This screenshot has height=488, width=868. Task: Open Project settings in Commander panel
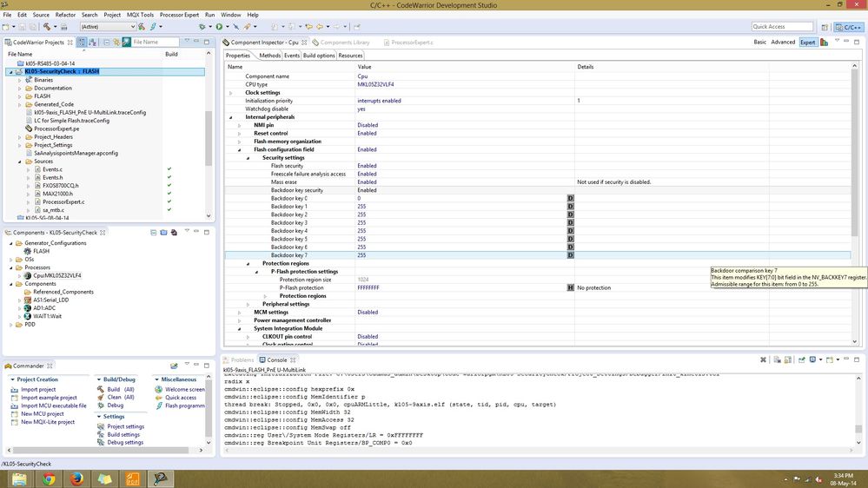pos(125,426)
